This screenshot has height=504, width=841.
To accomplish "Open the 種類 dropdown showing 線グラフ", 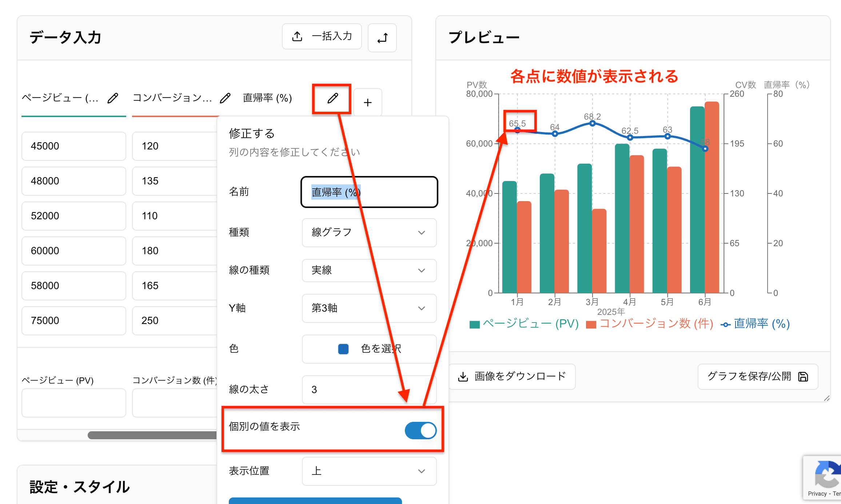I will pyautogui.click(x=369, y=232).
